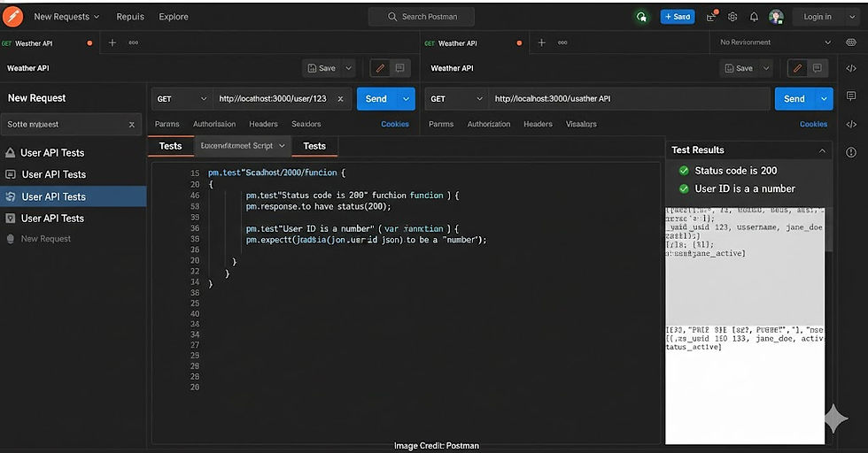Click the green sync status icon

[641, 17]
